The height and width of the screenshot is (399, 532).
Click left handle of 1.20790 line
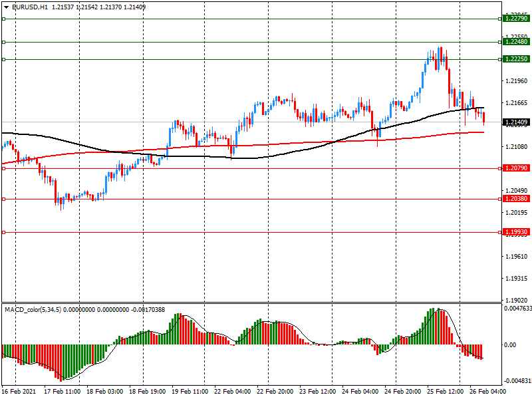point(4,168)
